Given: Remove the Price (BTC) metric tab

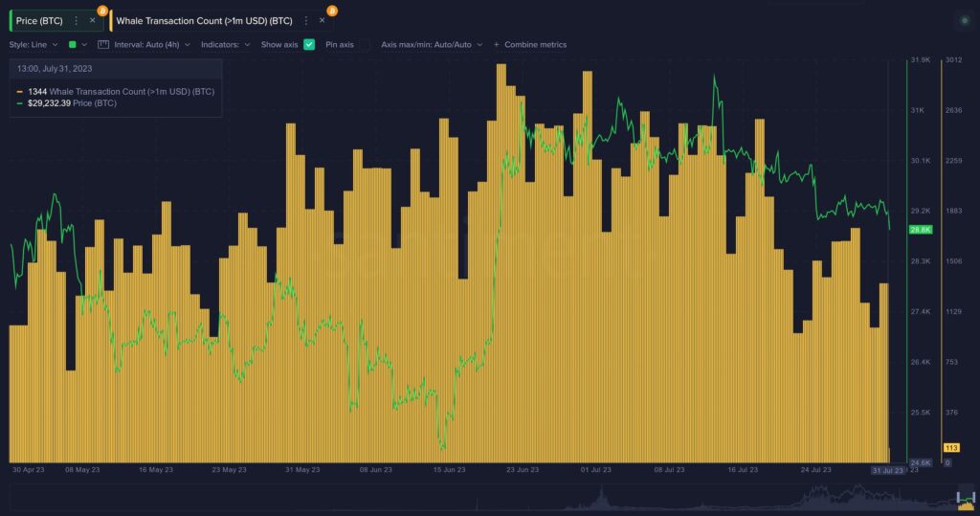Looking at the screenshot, I should coord(92,20).
